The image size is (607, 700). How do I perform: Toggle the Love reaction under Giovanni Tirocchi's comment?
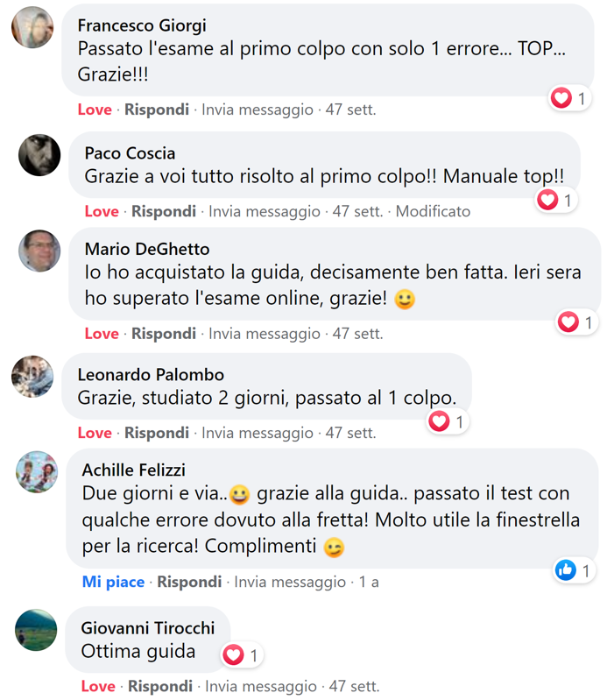click(x=98, y=686)
